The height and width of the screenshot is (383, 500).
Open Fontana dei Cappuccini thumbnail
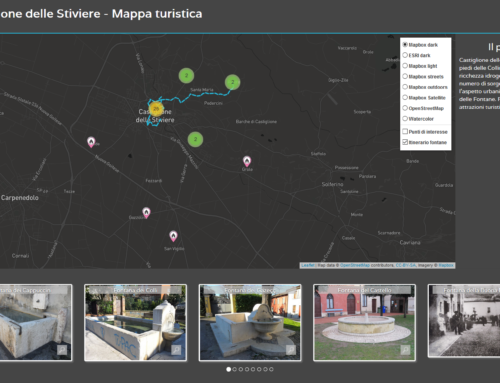pos(35,322)
